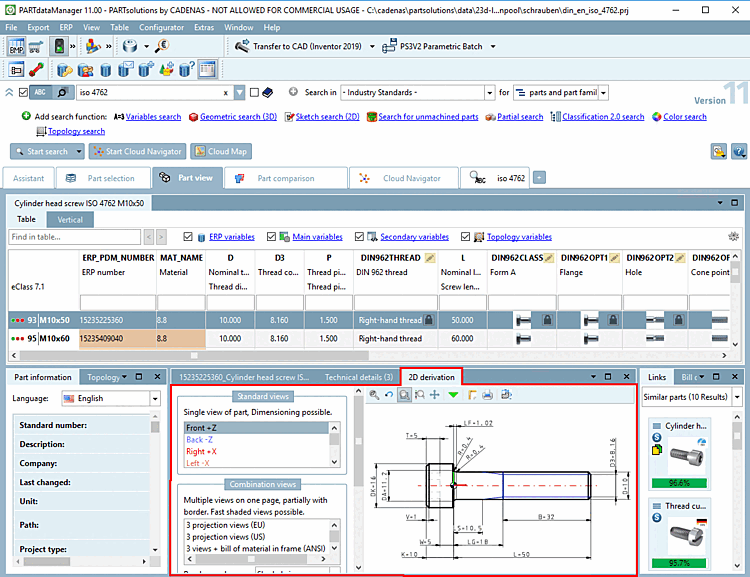Uncheck the Secondary variables checkbox
This screenshot has width=750, height=577.
[359, 236]
